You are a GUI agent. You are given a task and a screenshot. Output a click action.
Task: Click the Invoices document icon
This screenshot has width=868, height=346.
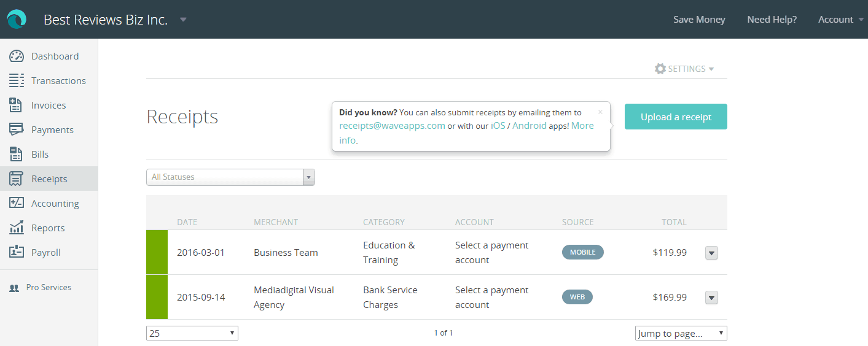17,105
